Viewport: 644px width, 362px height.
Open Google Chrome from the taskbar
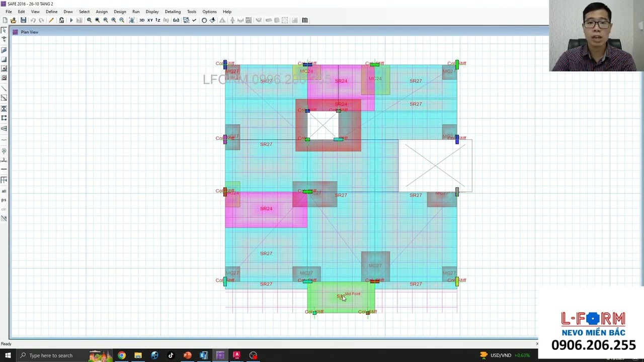122,355
